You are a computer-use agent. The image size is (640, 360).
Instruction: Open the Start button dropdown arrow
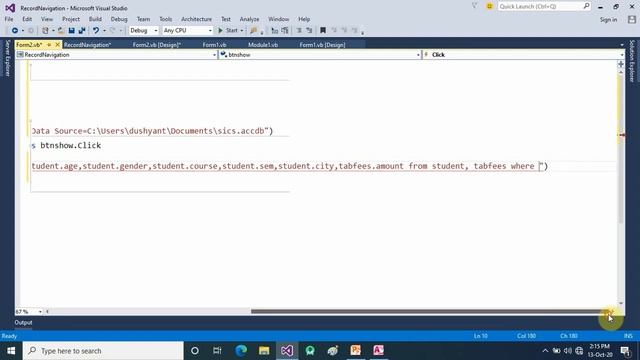point(242,31)
